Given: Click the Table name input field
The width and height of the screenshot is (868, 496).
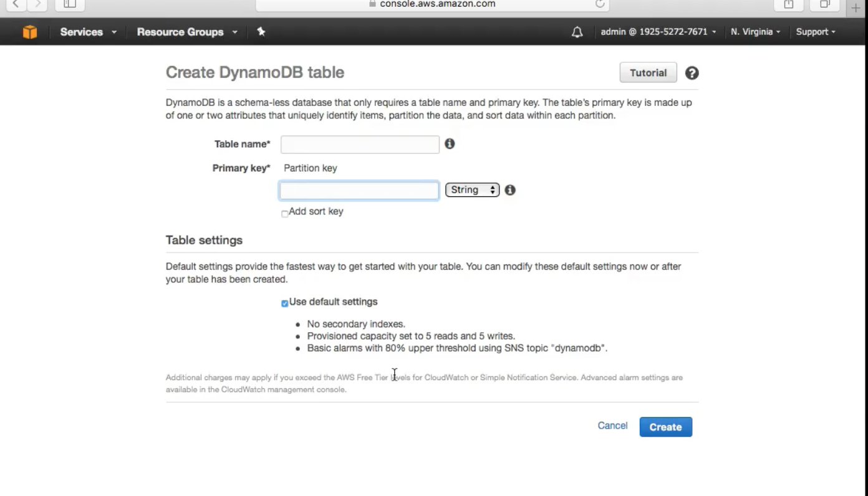Looking at the screenshot, I should point(360,145).
